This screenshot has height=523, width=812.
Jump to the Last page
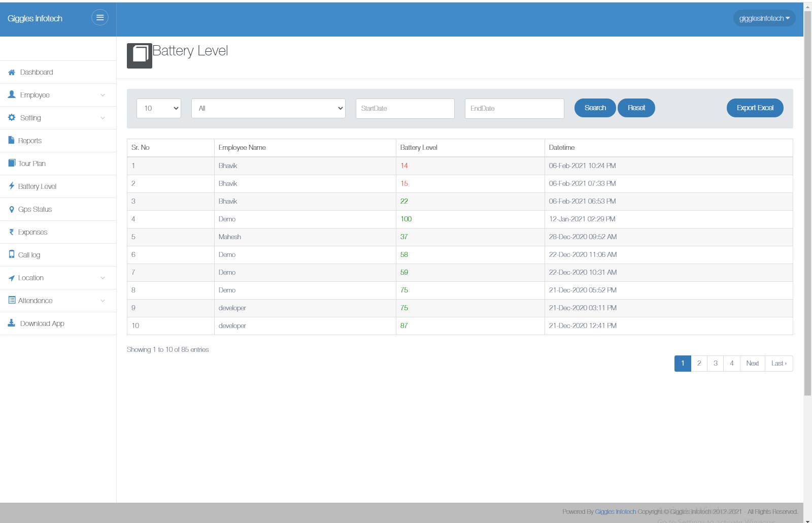pos(779,363)
